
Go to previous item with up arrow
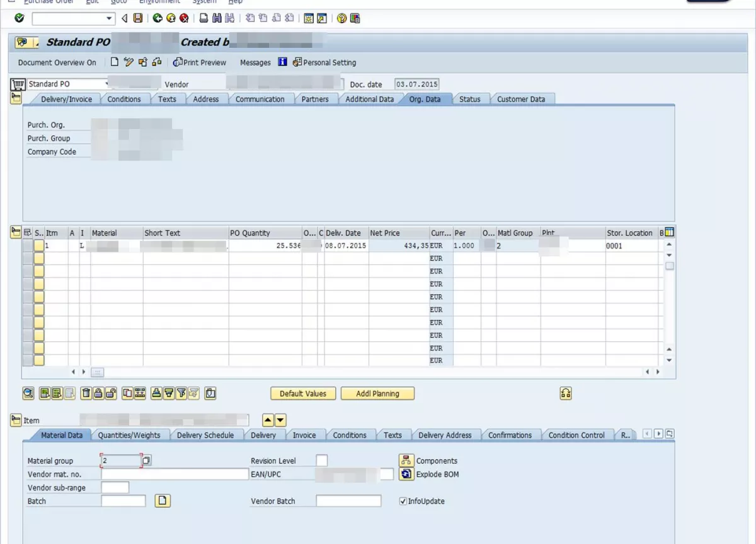pyautogui.click(x=268, y=420)
